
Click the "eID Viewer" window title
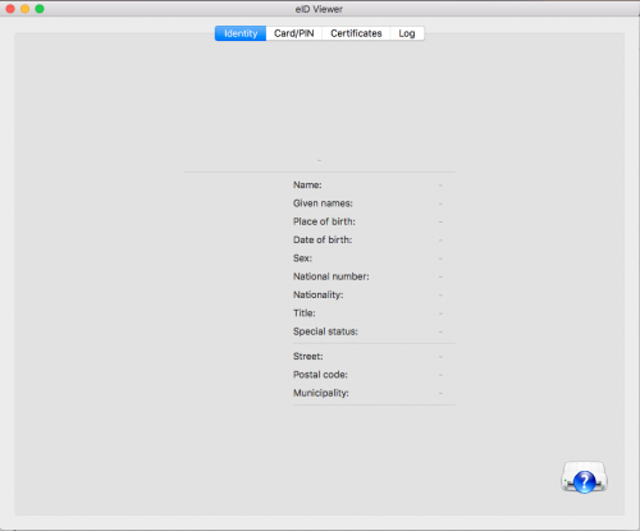(x=319, y=9)
